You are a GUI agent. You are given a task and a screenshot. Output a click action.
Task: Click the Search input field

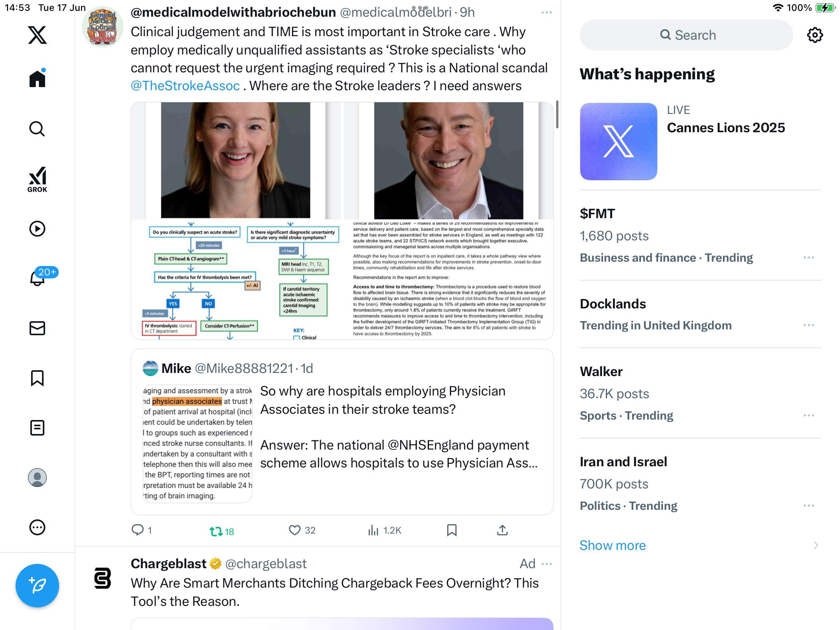click(686, 35)
